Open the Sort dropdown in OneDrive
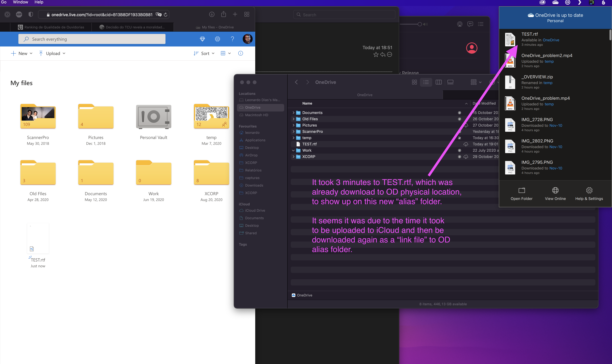The height and width of the screenshot is (364, 612). (x=204, y=54)
